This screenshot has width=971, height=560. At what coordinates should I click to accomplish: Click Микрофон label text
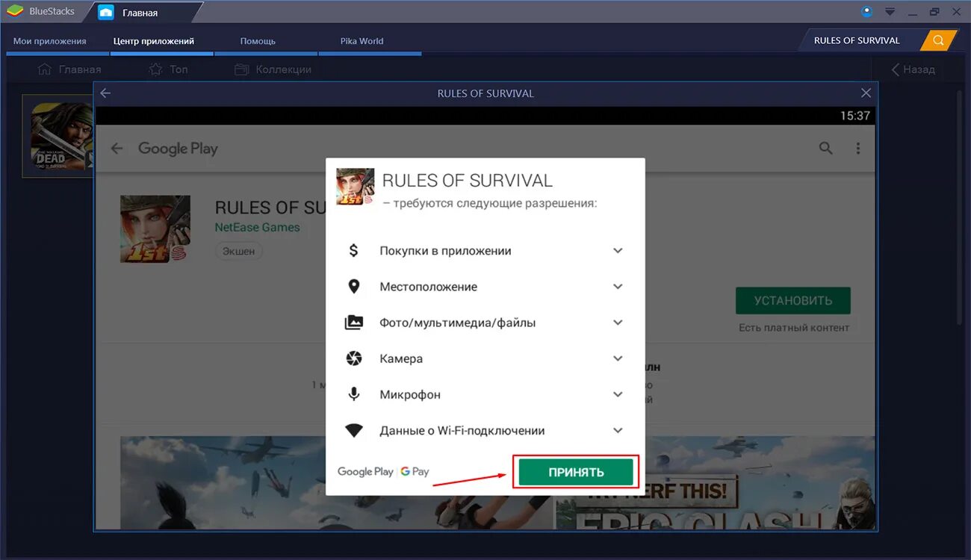[x=410, y=394]
